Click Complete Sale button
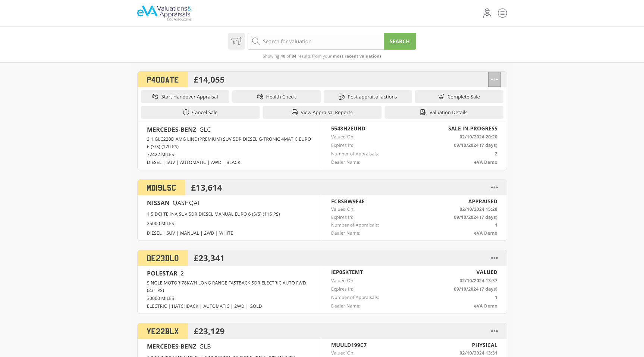644x357 pixels. (459, 97)
